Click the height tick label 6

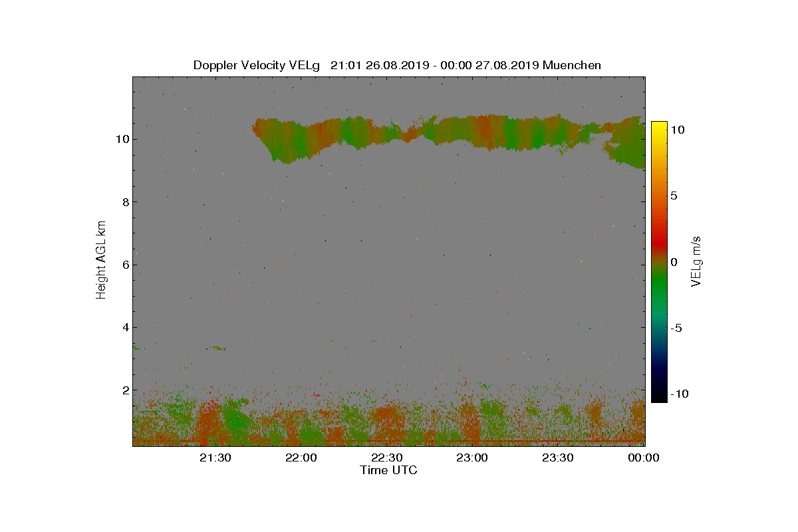(x=125, y=265)
